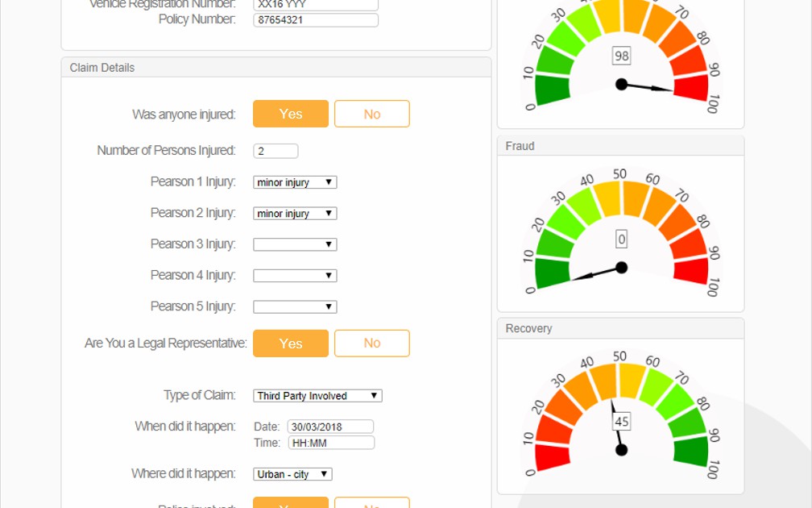Click the Policy Number input field
This screenshot has width=812, height=508.
click(x=316, y=20)
